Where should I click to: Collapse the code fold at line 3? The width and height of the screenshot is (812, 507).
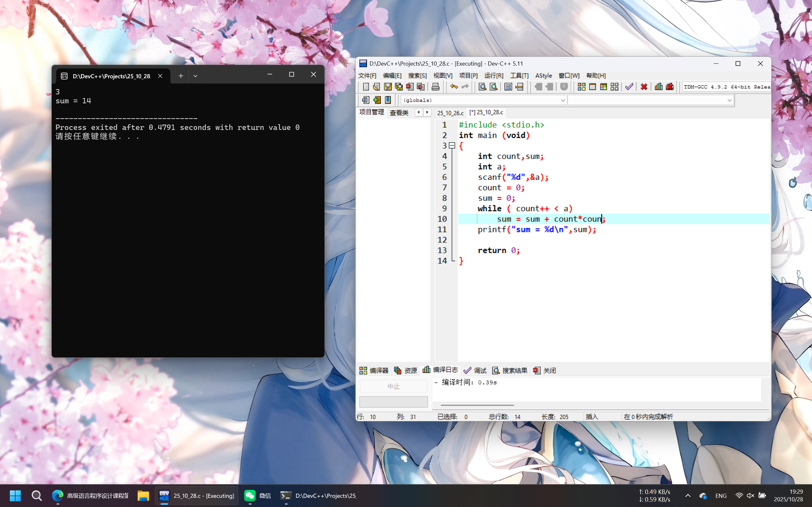pos(452,145)
